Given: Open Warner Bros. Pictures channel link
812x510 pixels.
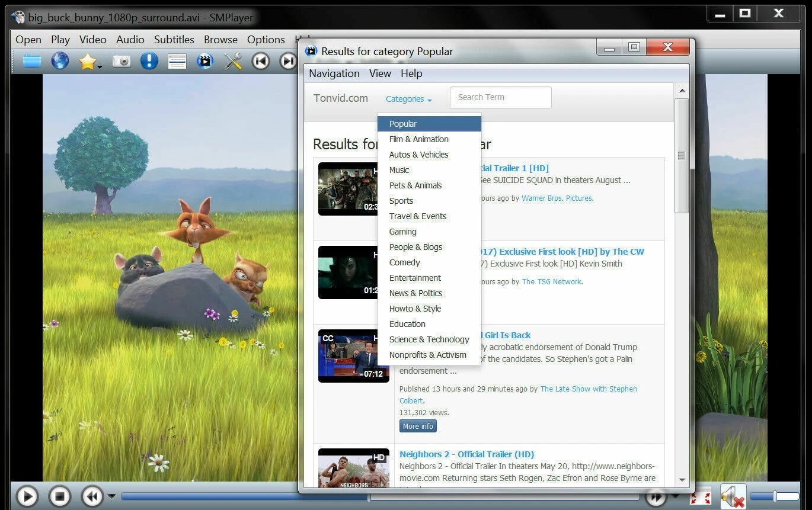Looking at the screenshot, I should [x=557, y=198].
